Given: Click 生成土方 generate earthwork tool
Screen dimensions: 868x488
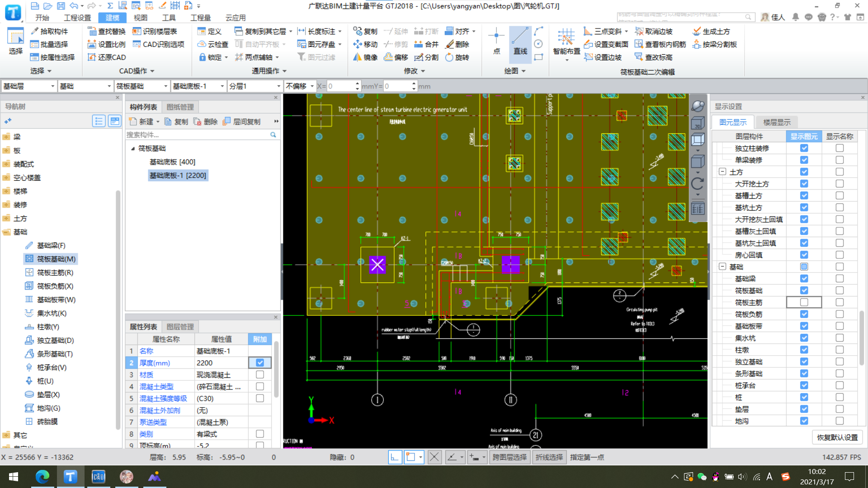Looking at the screenshot, I should coord(712,31).
